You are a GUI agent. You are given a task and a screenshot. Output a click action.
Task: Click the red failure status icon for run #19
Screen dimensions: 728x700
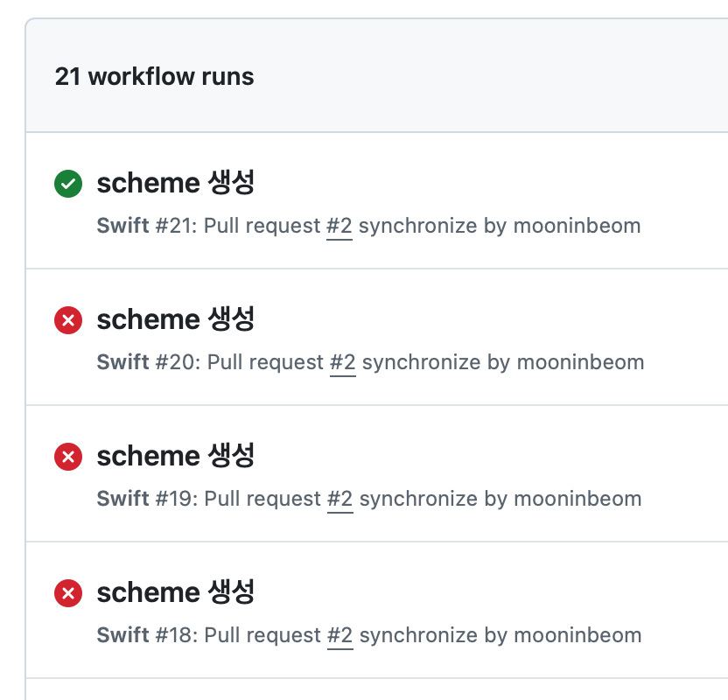point(68,457)
